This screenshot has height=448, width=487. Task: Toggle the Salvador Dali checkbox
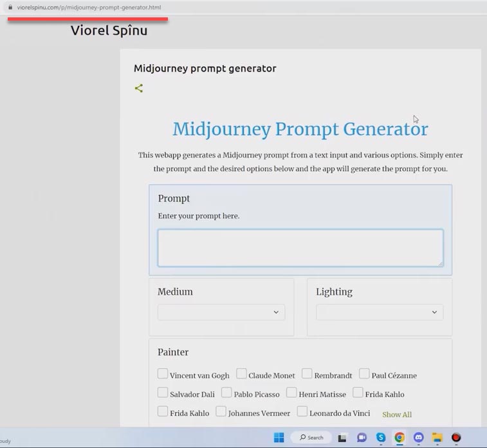pos(162,393)
